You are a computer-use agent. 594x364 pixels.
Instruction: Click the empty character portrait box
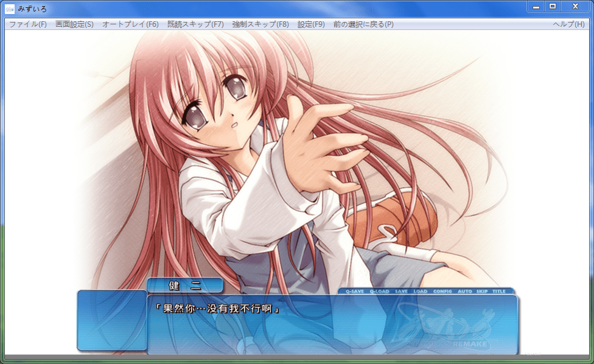pos(112,320)
